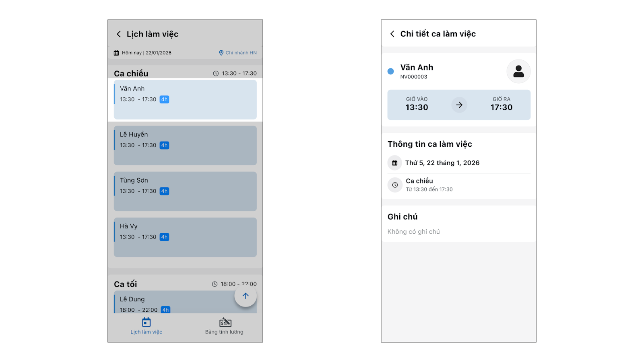Select Tùng Sơn's shift entry
This screenshot has width=644, height=362.
[x=185, y=191]
